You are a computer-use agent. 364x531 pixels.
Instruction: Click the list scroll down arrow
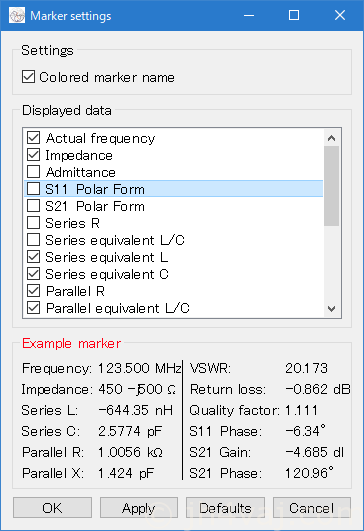pyautogui.click(x=331, y=309)
